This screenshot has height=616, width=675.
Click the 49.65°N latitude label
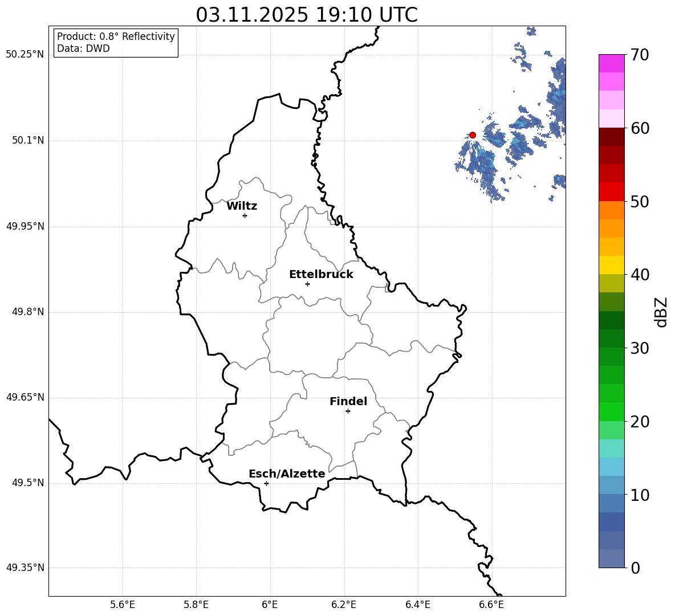(25, 397)
